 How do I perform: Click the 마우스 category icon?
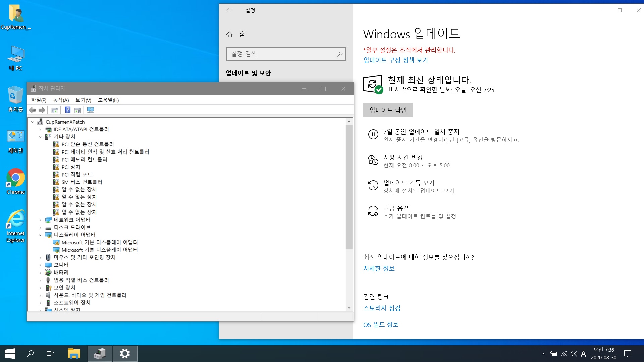point(48,257)
